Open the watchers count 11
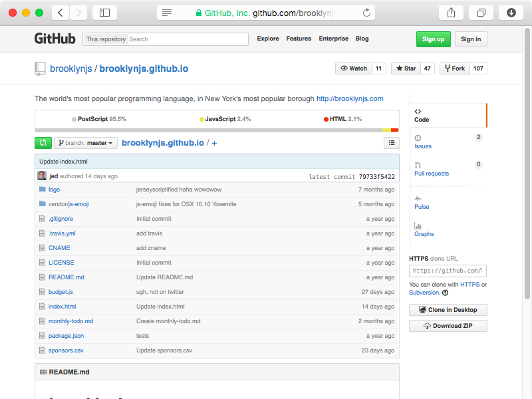532x399 pixels. 378,68
